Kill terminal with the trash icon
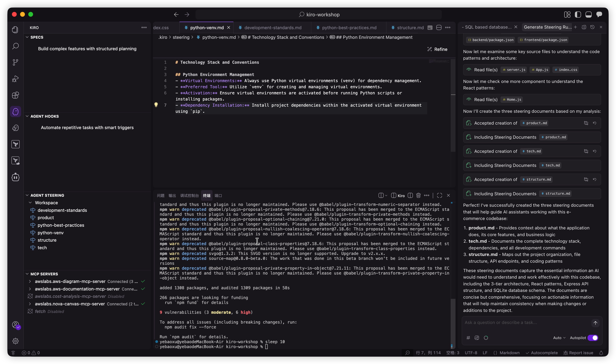 click(418, 195)
